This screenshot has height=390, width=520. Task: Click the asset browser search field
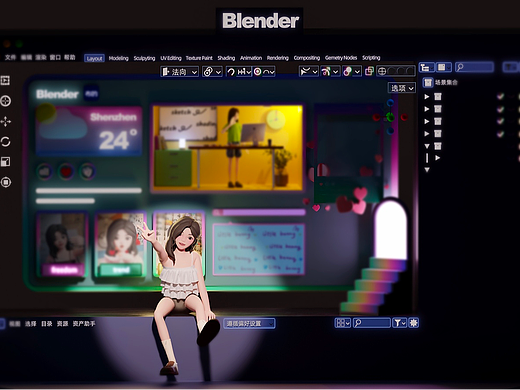click(x=372, y=323)
